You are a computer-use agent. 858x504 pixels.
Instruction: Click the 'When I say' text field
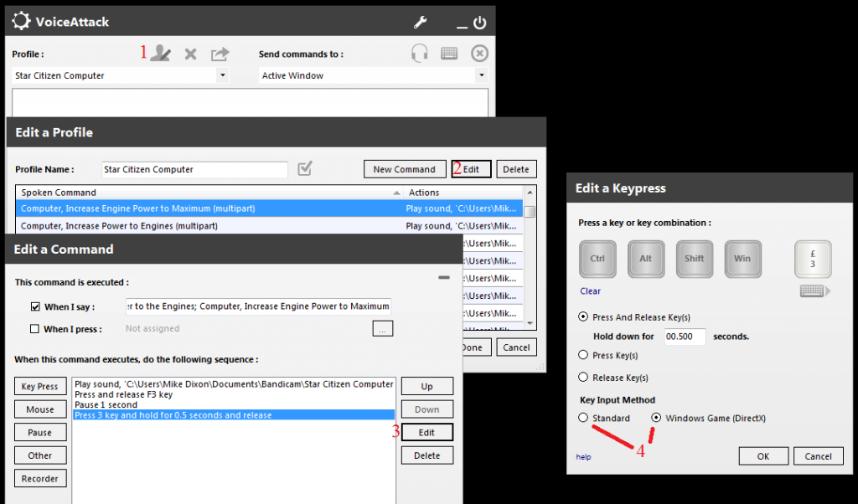pyautogui.click(x=258, y=306)
